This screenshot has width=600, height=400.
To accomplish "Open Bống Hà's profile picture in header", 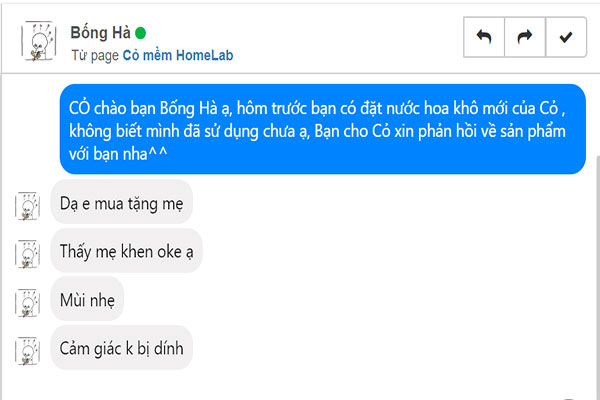I will [x=39, y=41].
